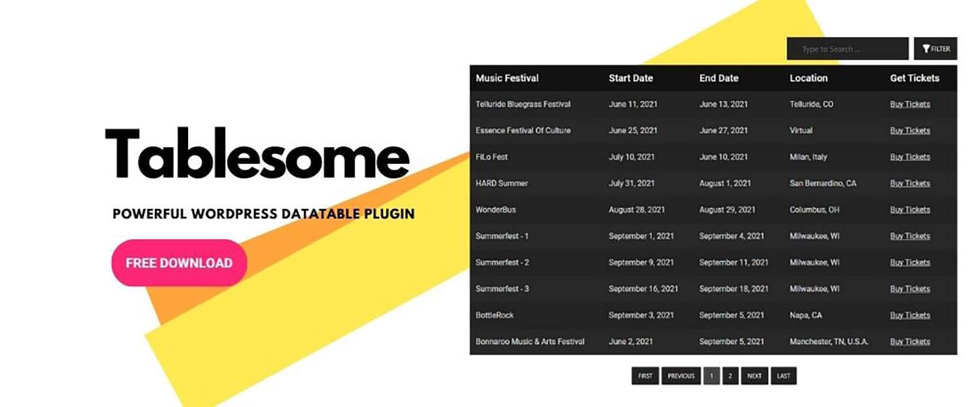Open Buy Tickets link for HARD Summer
The image size is (980, 407).
pos(909,184)
